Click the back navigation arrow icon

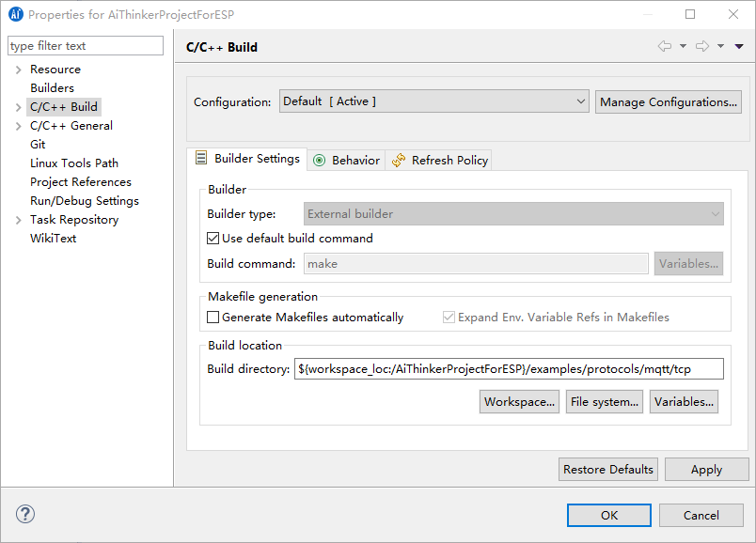pyautogui.click(x=665, y=46)
